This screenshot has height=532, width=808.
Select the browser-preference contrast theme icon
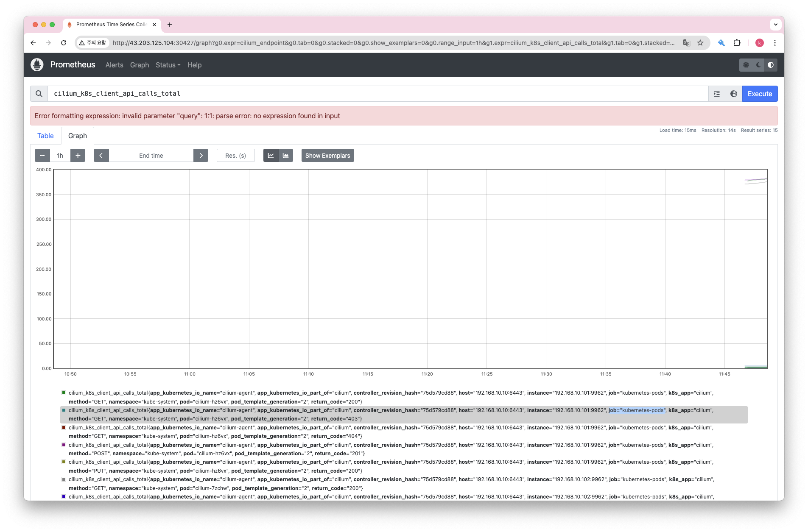click(x=771, y=65)
